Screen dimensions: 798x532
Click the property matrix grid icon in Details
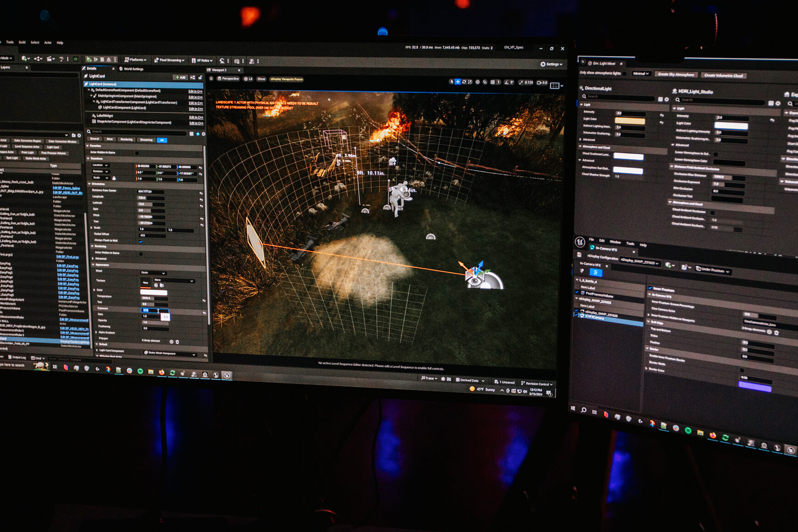click(191, 134)
